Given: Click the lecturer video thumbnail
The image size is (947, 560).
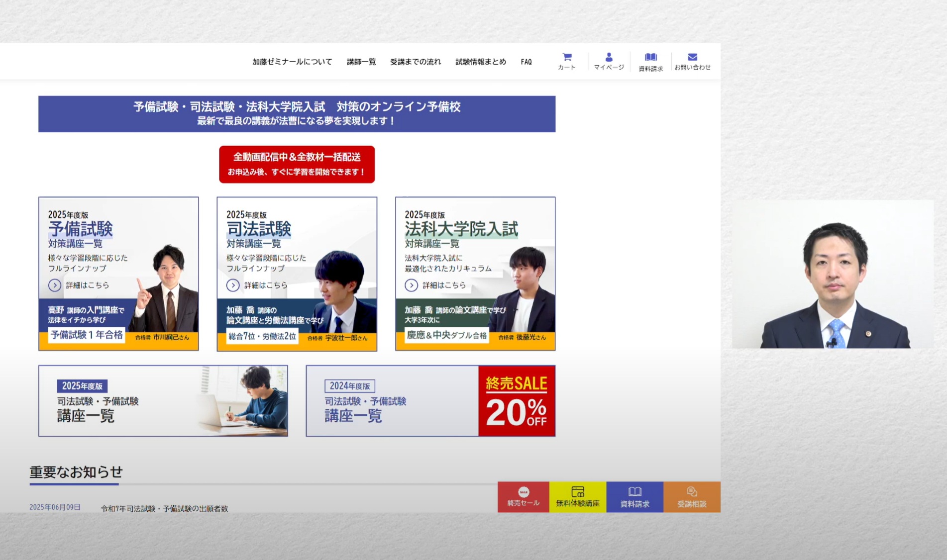Looking at the screenshot, I should [x=833, y=274].
